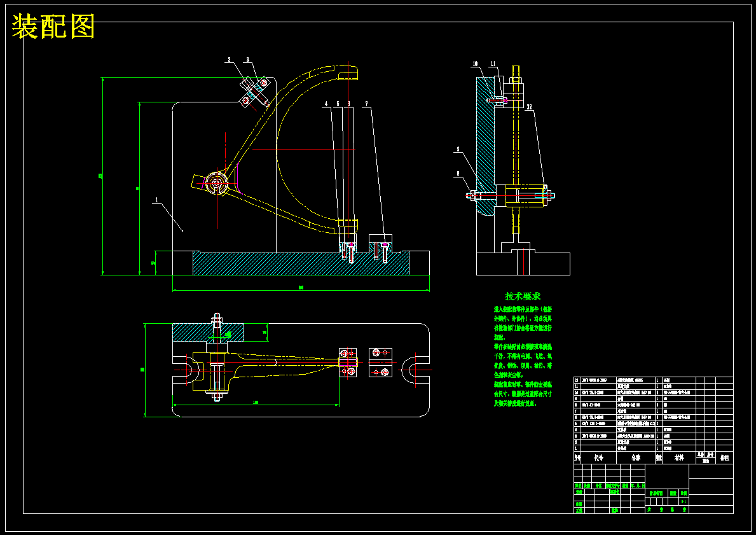Image resolution: width=756 pixels, height=535 pixels.
Task: Select callout number 3 beside callout 2
Action: [248, 60]
